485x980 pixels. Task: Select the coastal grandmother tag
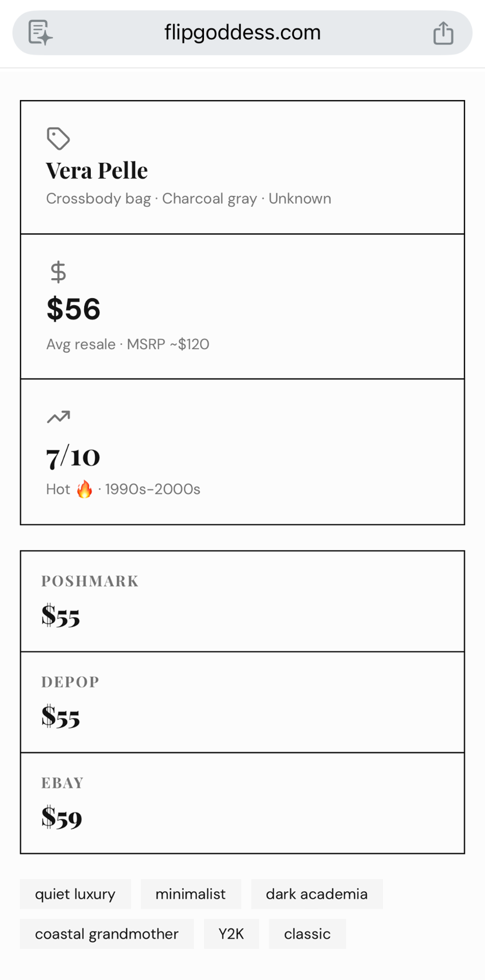coord(107,934)
